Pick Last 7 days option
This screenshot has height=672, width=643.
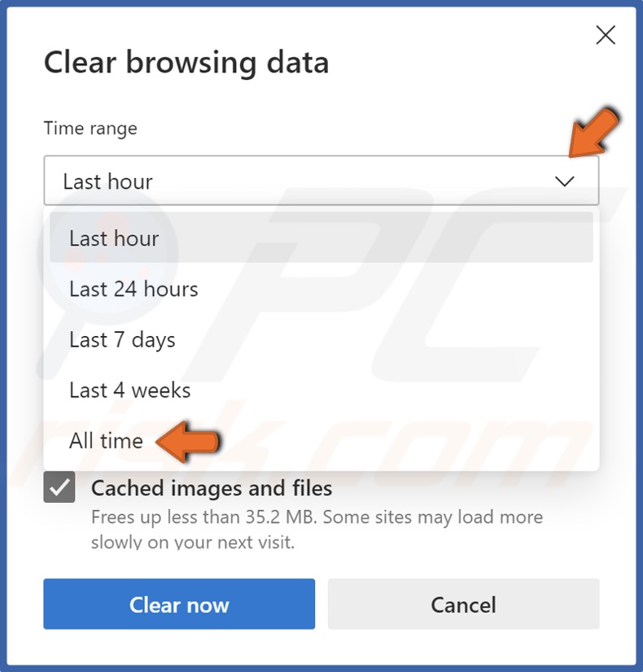[122, 339]
